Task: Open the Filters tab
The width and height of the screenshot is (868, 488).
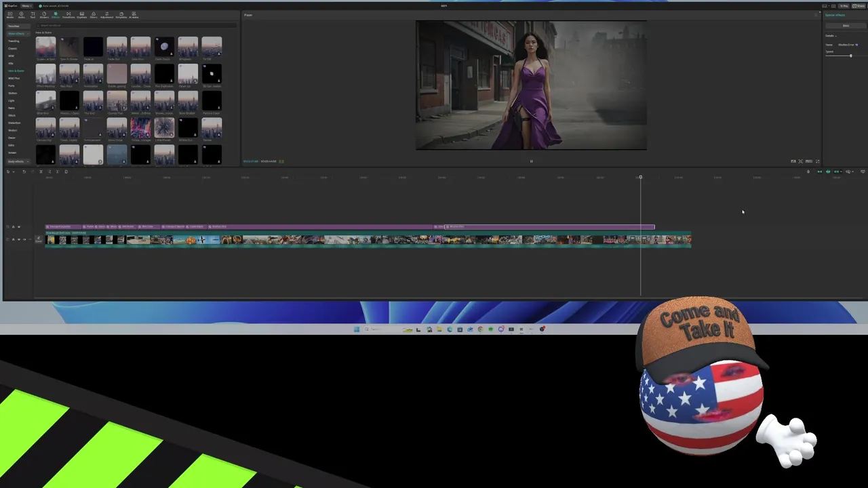Action: click(x=94, y=15)
